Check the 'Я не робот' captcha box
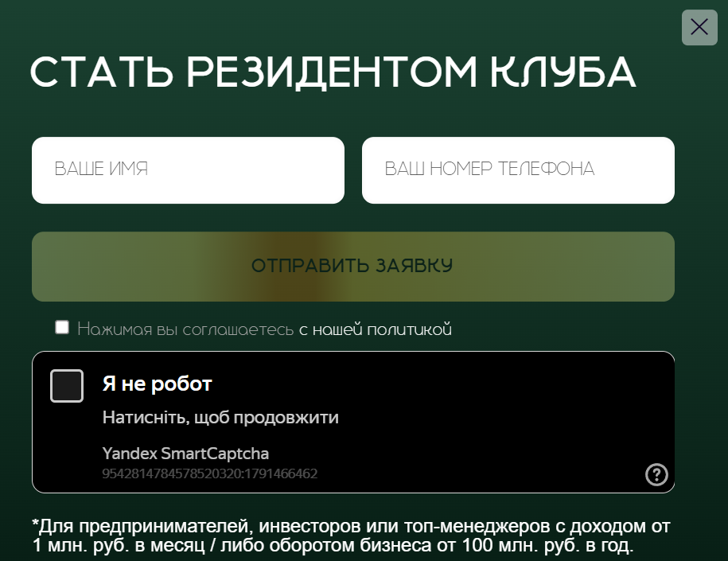Viewport: 728px width, 561px height. pyautogui.click(x=67, y=385)
